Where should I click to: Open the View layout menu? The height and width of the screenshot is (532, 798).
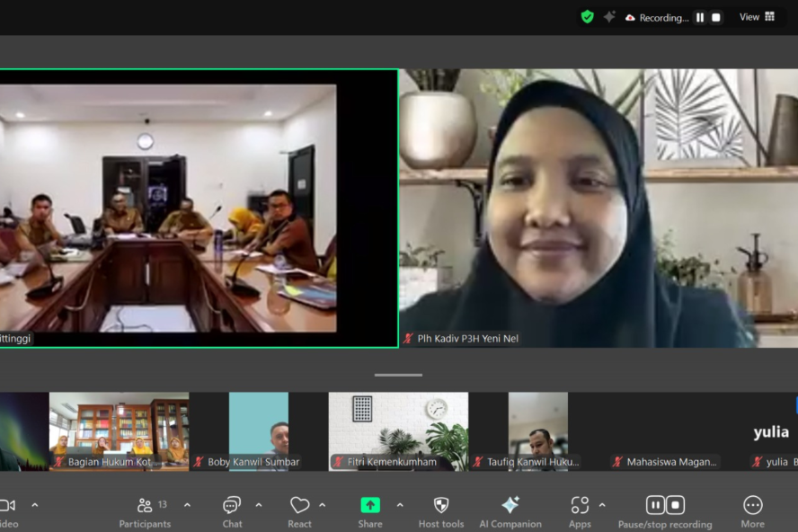757,17
